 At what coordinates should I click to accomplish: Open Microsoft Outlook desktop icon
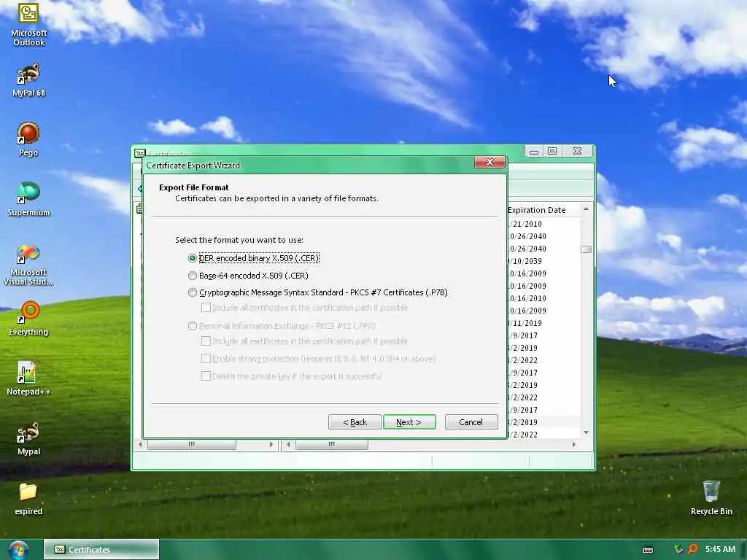click(28, 25)
